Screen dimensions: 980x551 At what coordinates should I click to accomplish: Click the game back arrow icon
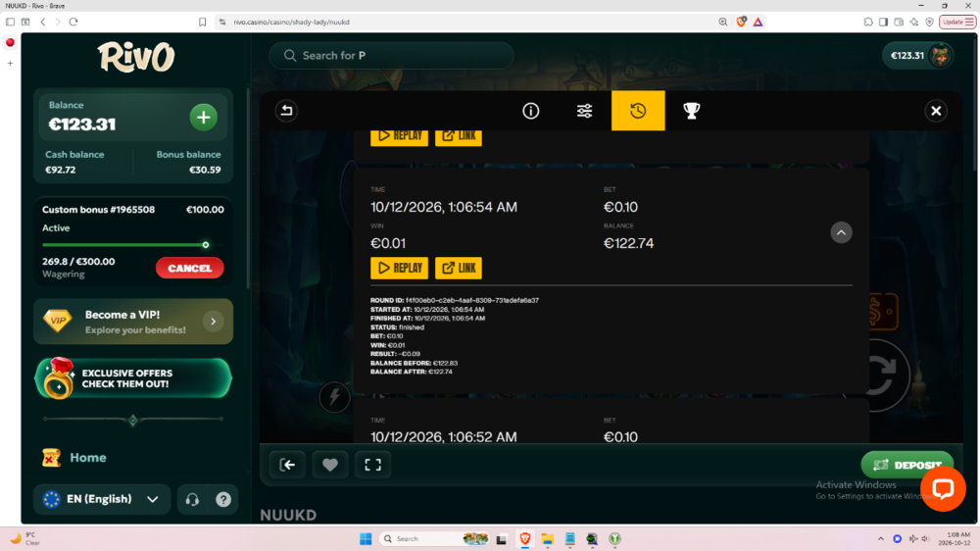pos(286,111)
